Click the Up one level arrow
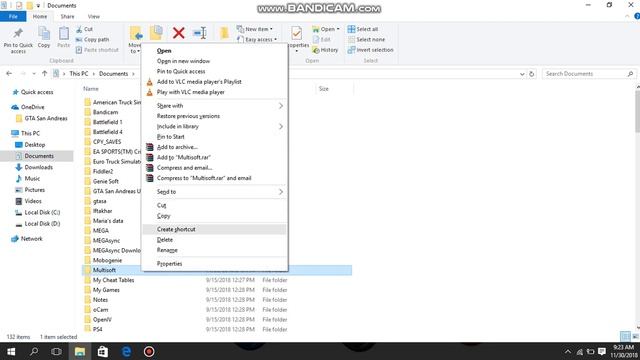 (x=44, y=73)
